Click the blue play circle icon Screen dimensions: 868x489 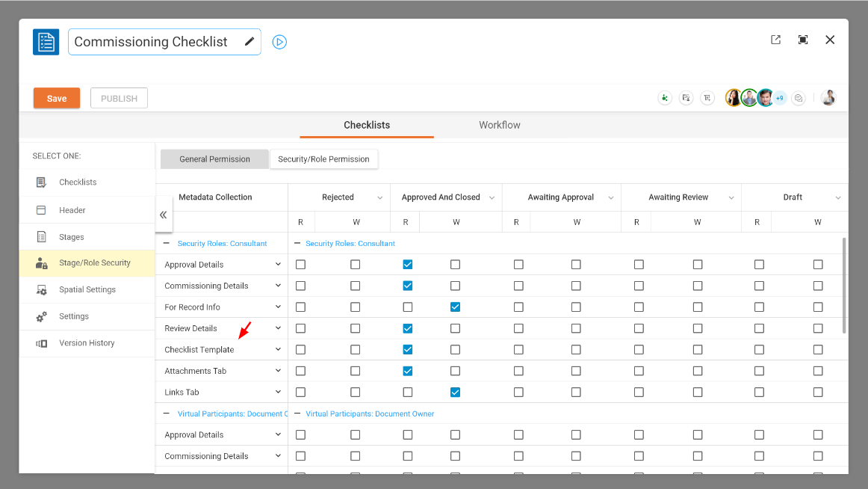279,42
